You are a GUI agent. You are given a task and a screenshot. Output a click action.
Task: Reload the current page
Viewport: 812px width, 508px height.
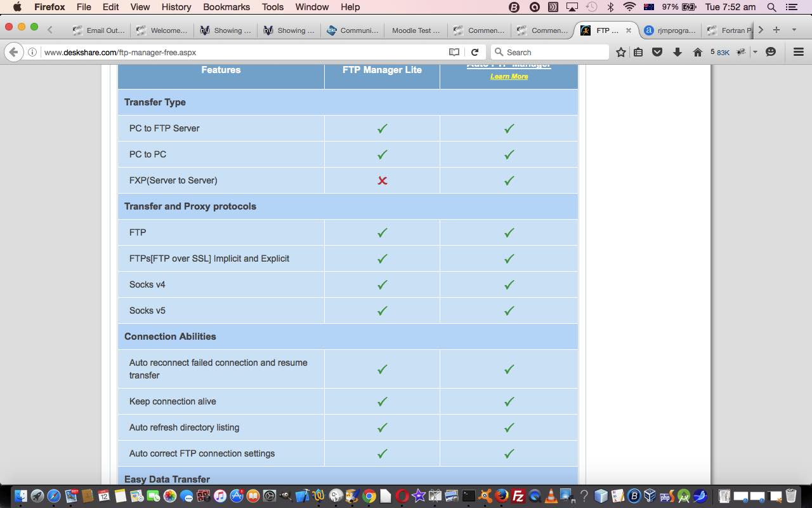point(475,52)
